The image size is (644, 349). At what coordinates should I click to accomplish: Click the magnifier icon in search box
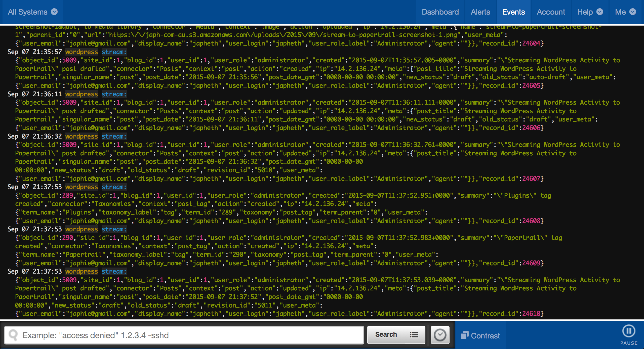coord(13,335)
